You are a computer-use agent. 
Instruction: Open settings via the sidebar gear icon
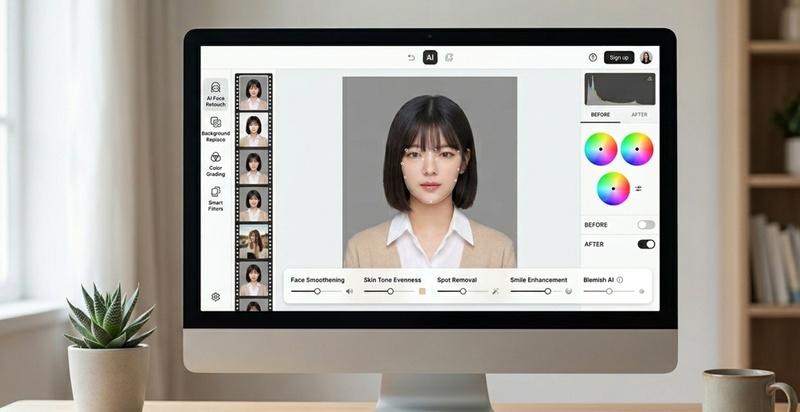[215, 297]
